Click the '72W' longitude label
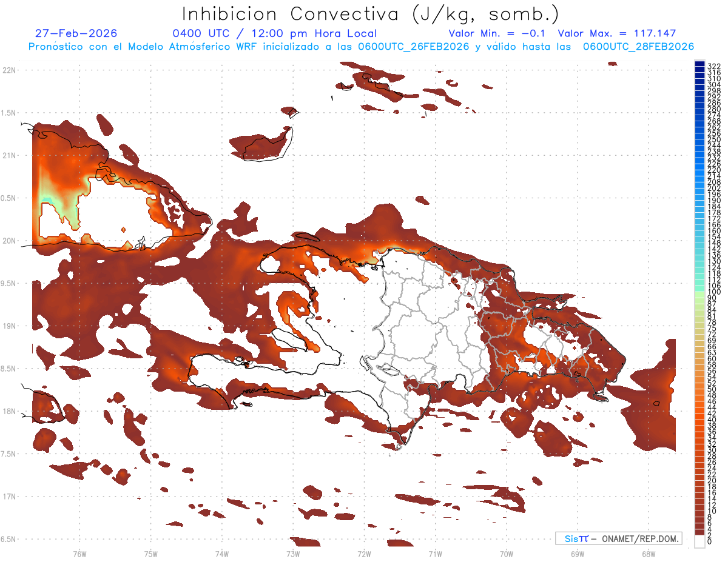 click(364, 554)
